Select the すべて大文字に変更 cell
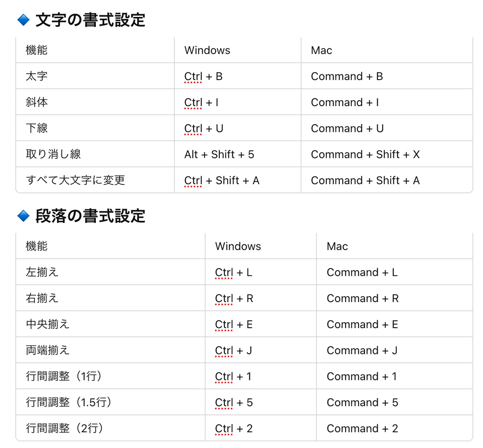 [95, 180]
